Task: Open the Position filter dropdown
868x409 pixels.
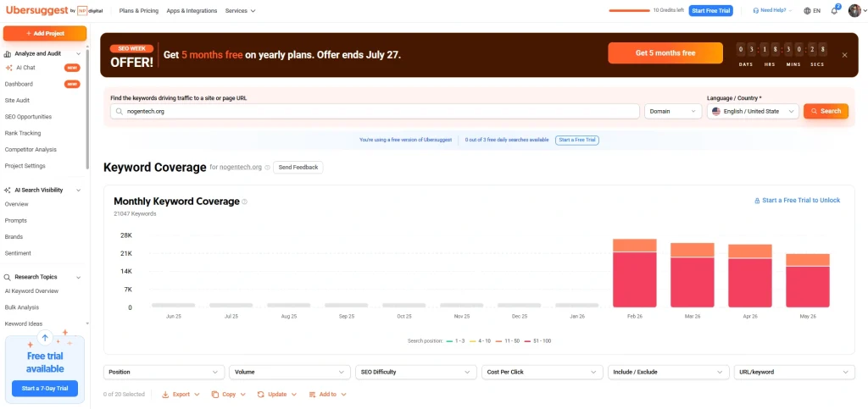Action: click(x=164, y=373)
